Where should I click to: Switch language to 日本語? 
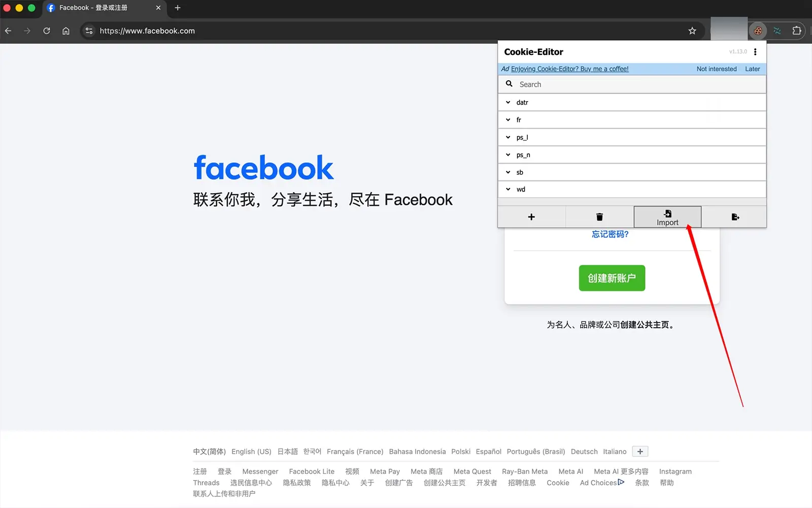click(x=287, y=452)
